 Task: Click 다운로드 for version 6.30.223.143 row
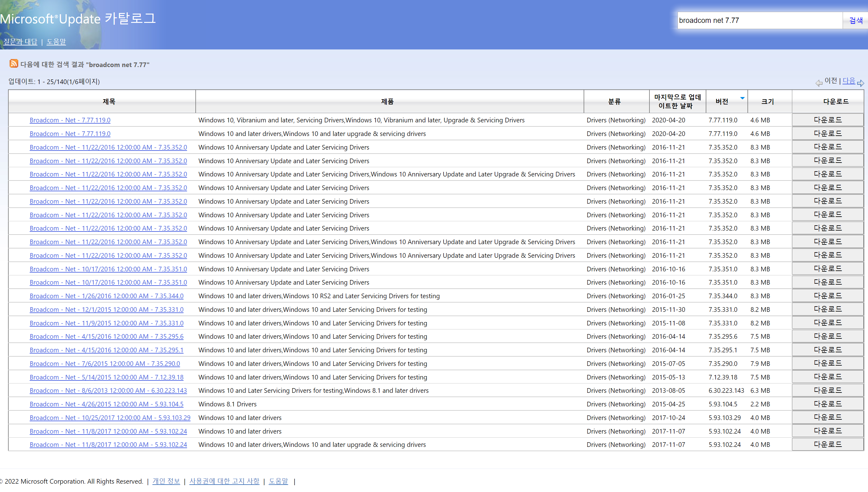828,391
